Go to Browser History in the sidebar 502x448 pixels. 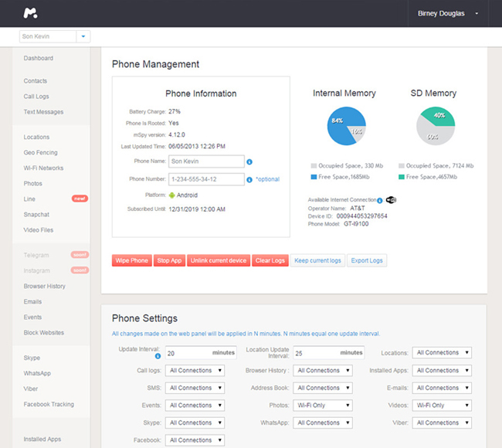[44, 287]
